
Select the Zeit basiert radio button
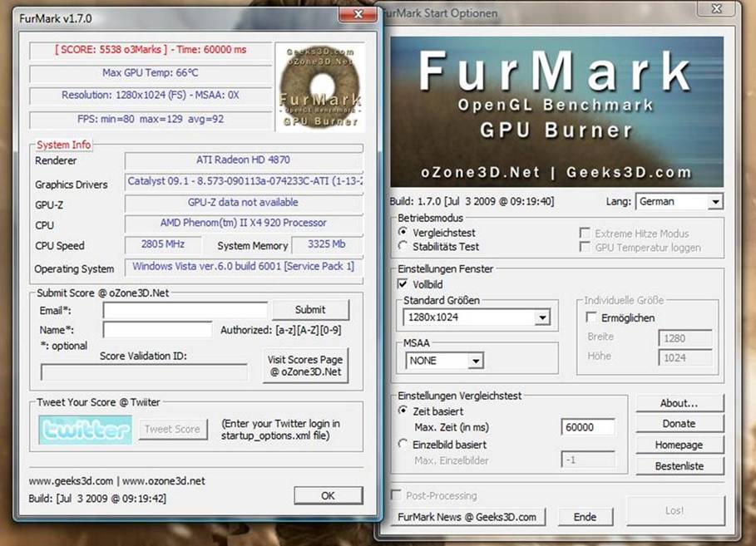point(403,411)
